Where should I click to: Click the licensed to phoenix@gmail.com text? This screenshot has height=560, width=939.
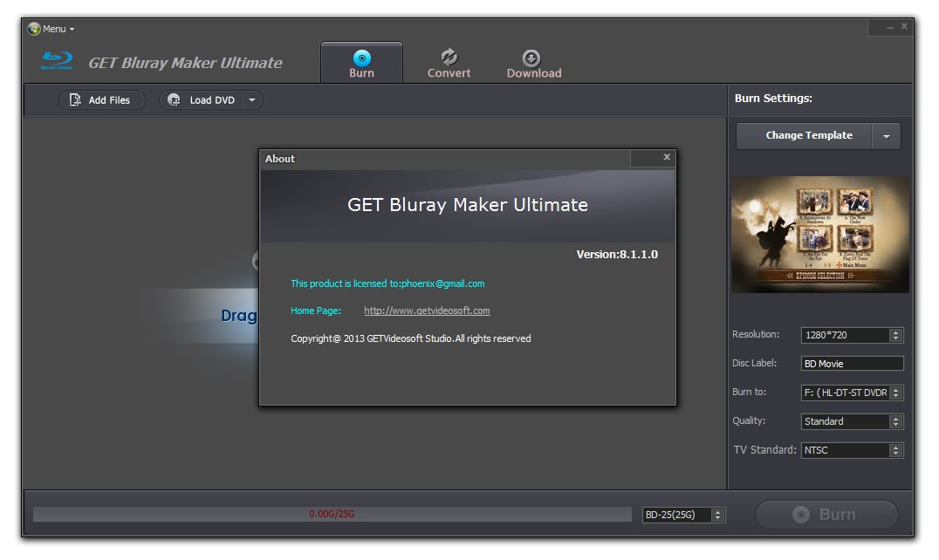pyautogui.click(x=387, y=283)
